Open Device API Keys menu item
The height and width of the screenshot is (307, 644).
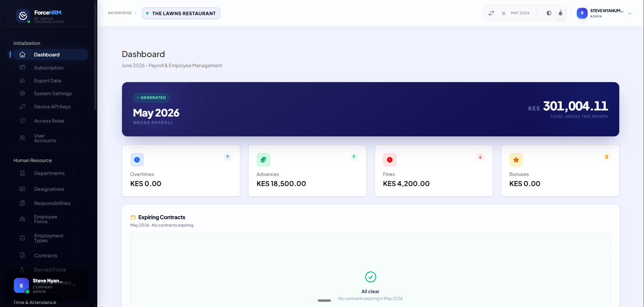pos(51,106)
